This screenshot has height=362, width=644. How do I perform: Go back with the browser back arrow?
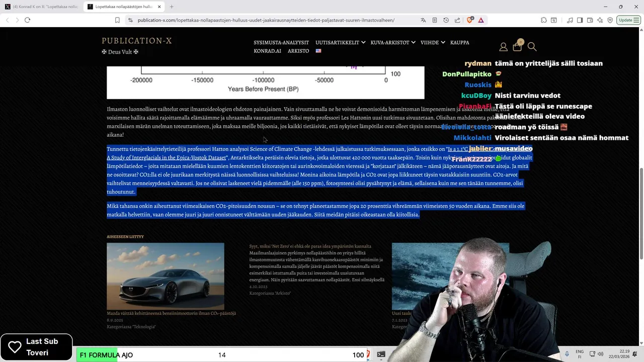[x=7, y=20]
